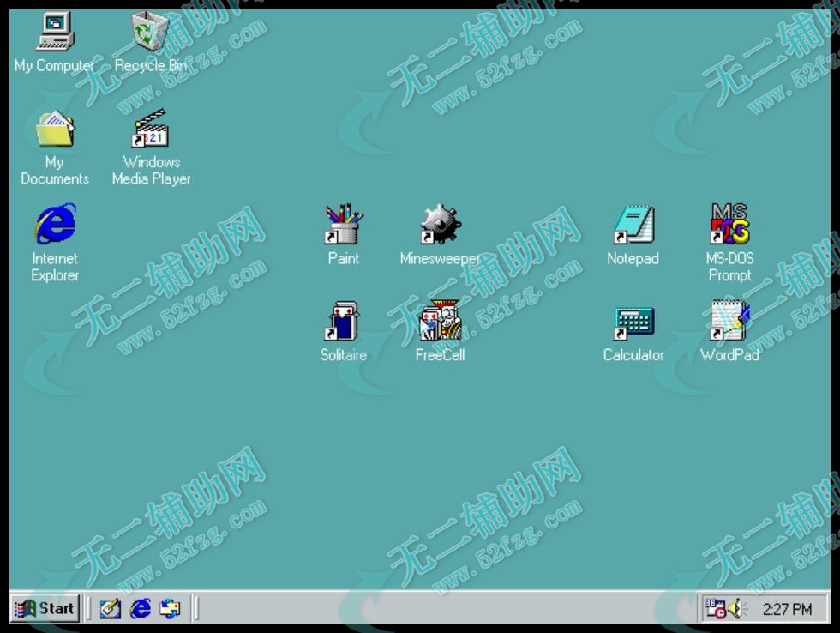Screen dimensions: 840x633
Task: Click the My Documents folder icon
Action: click(55, 129)
